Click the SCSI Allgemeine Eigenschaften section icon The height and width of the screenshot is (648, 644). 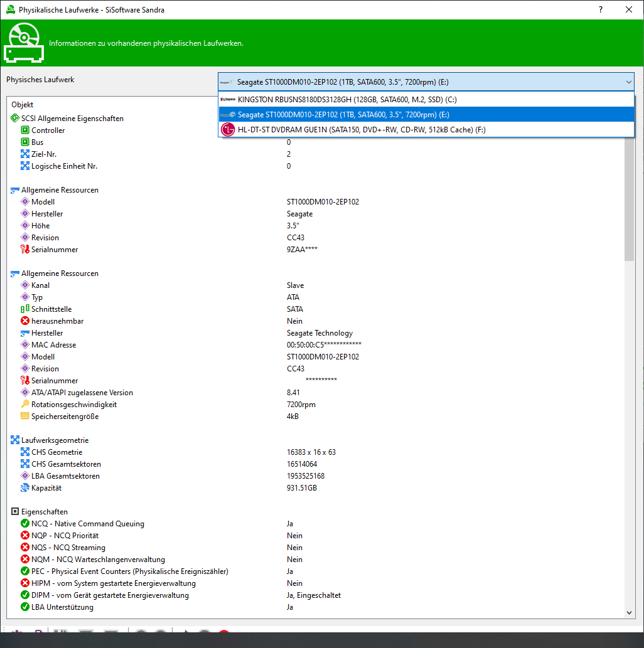[x=15, y=119]
